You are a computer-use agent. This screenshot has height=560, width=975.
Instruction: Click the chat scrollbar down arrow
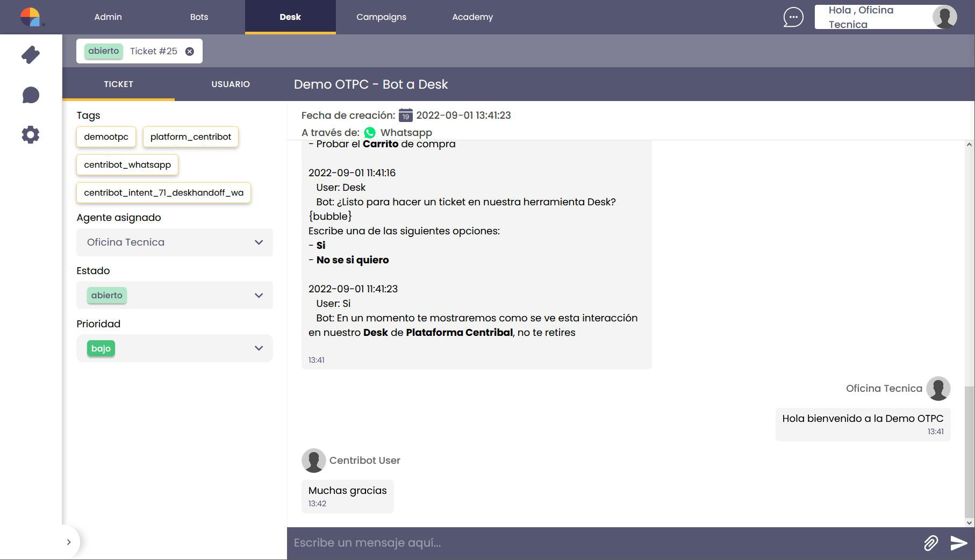click(969, 522)
